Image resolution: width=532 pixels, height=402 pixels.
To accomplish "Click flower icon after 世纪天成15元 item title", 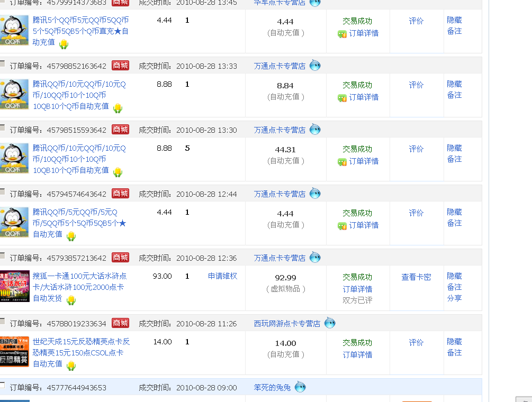I will [71, 366].
